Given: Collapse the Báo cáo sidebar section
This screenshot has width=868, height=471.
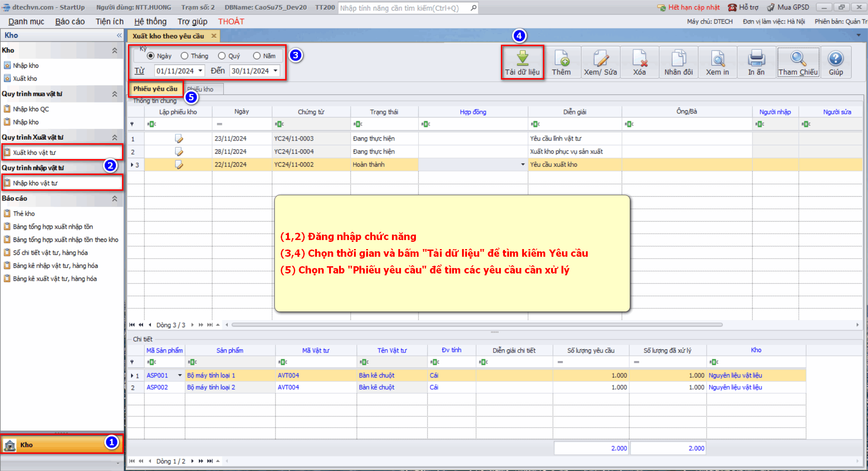Looking at the screenshot, I should 114,198.
